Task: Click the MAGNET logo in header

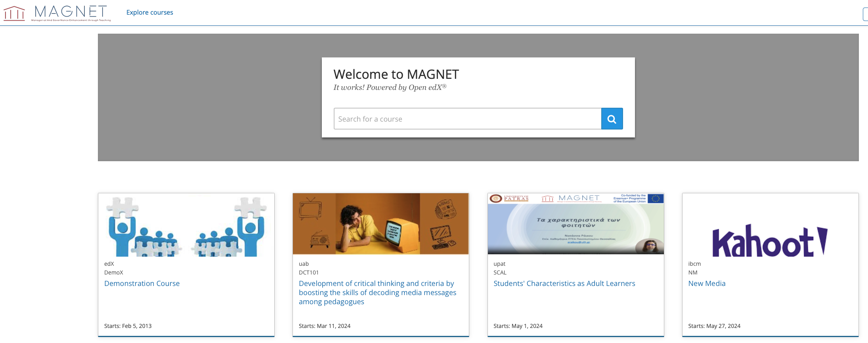Action: [57, 13]
